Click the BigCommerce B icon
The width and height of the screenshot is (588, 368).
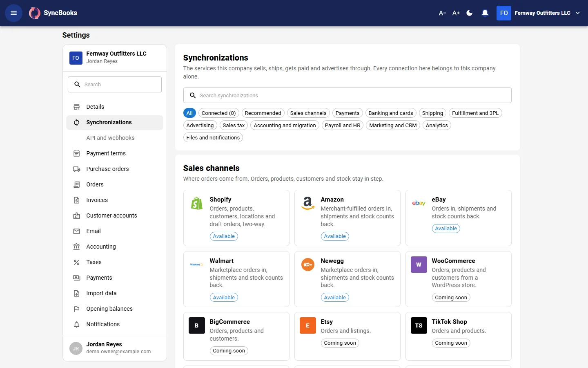tap(197, 325)
